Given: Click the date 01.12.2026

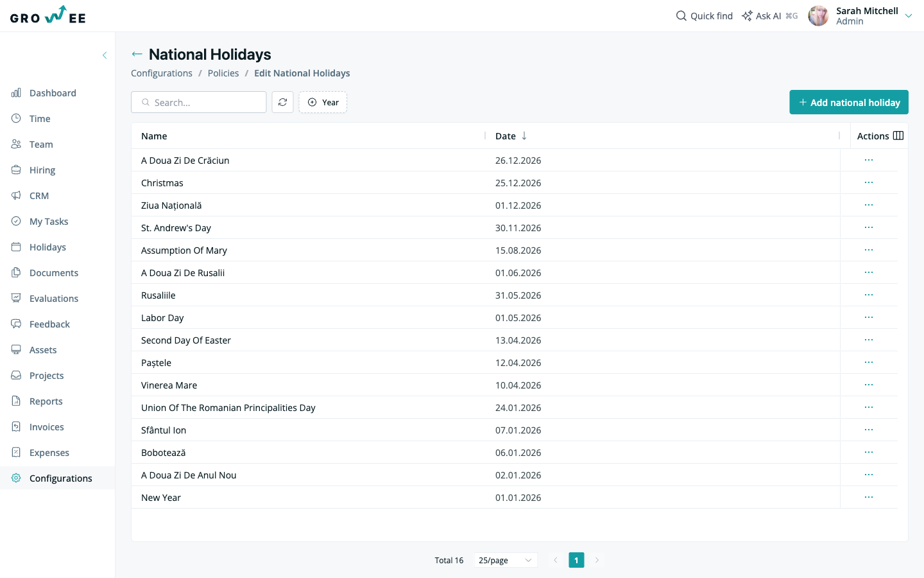Looking at the screenshot, I should (518, 206).
